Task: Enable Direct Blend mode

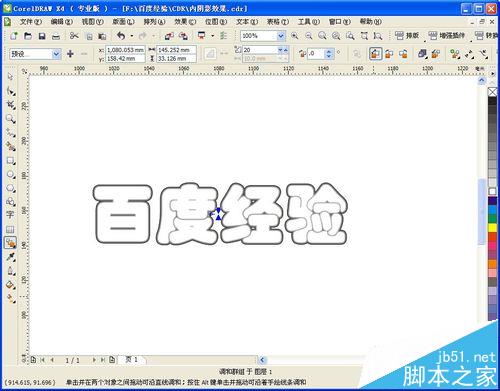Action: (375, 54)
